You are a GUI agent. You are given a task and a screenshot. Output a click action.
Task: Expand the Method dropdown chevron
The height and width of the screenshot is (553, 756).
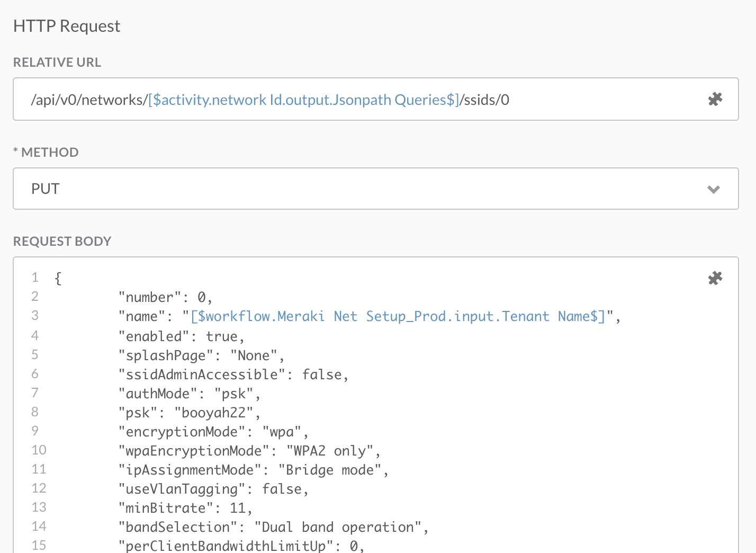pyautogui.click(x=713, y=189)
